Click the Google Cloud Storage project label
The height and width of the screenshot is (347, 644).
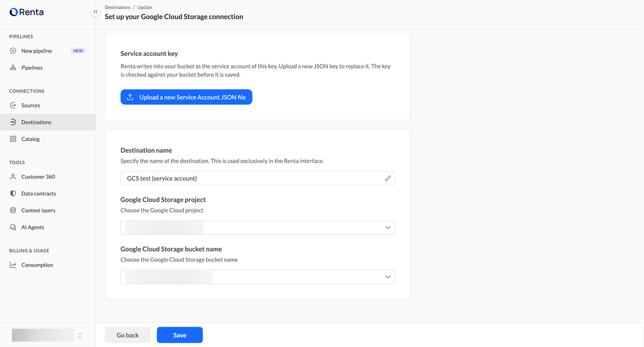[x=163, y=200]
